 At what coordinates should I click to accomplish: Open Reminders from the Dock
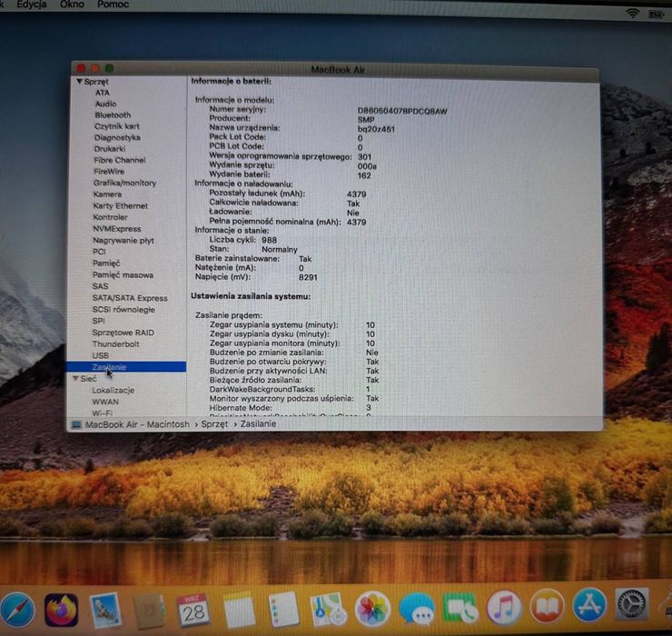283,610
